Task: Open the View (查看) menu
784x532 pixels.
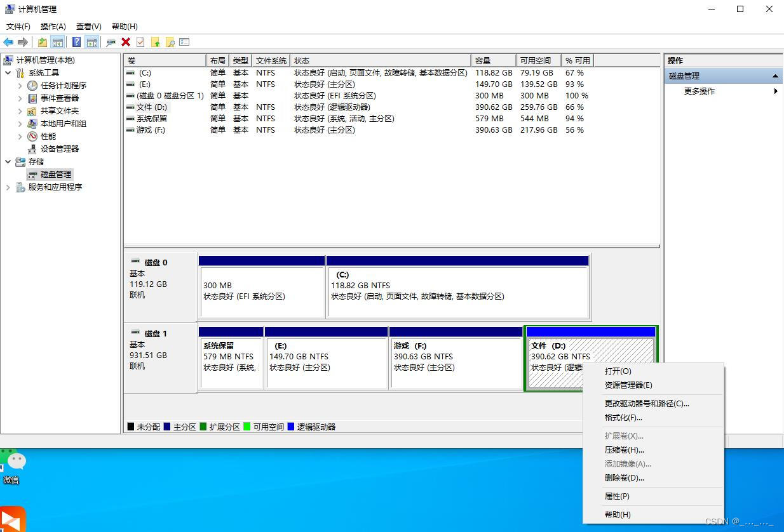Action: click(88, 26)
